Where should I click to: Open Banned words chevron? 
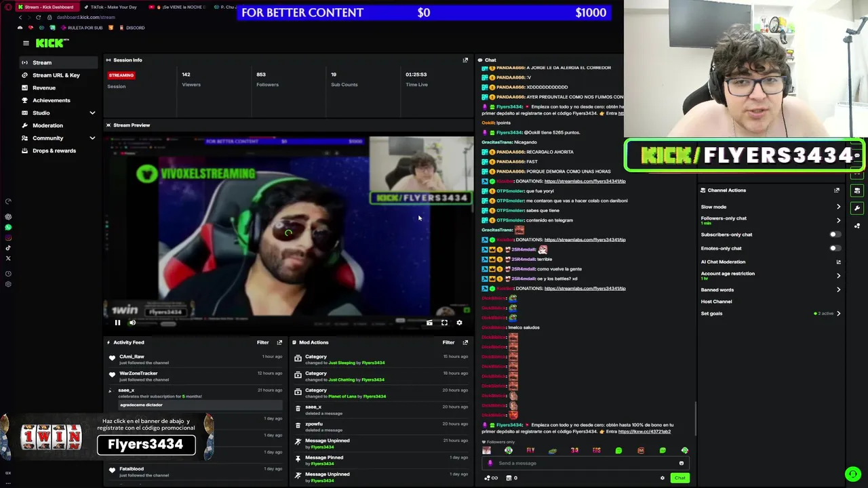(838, 290)
